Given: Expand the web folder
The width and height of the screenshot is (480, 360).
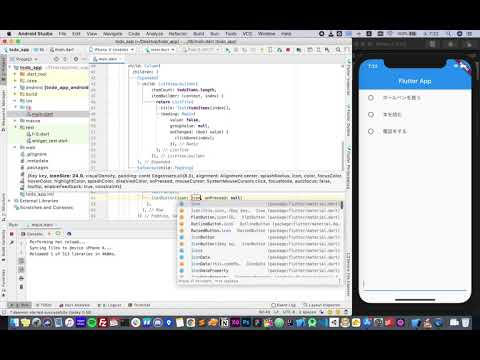Looking at the screenshot, I should tap(15, 147).
